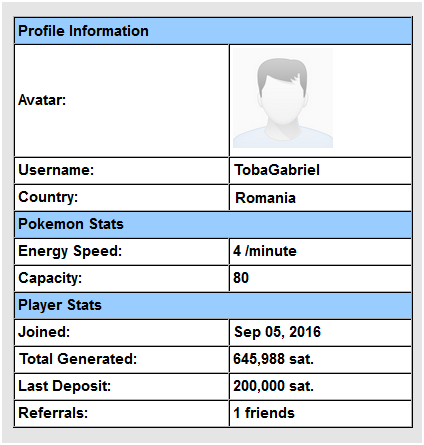
Task: Click the Energy Speed label
Action: point(70,251)
